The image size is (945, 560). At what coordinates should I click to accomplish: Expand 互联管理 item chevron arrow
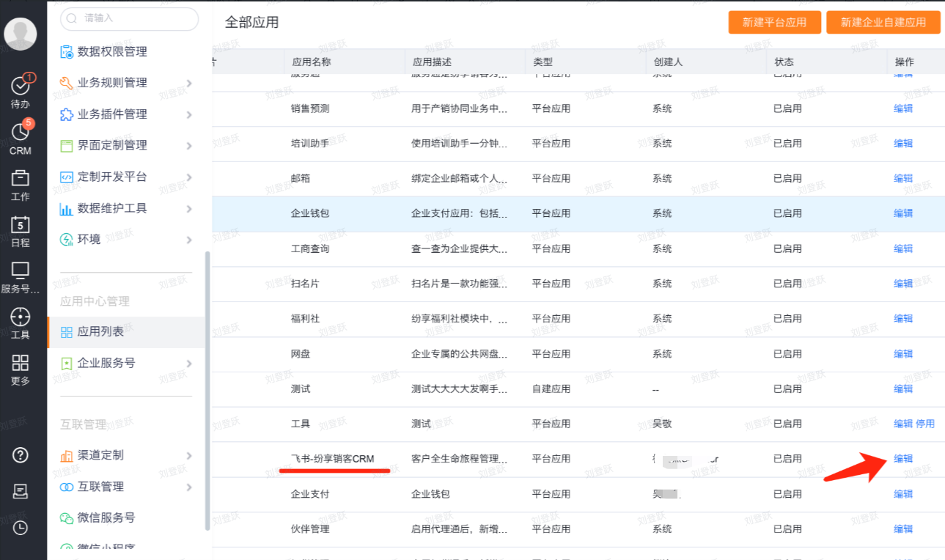(x=189, y=487)
